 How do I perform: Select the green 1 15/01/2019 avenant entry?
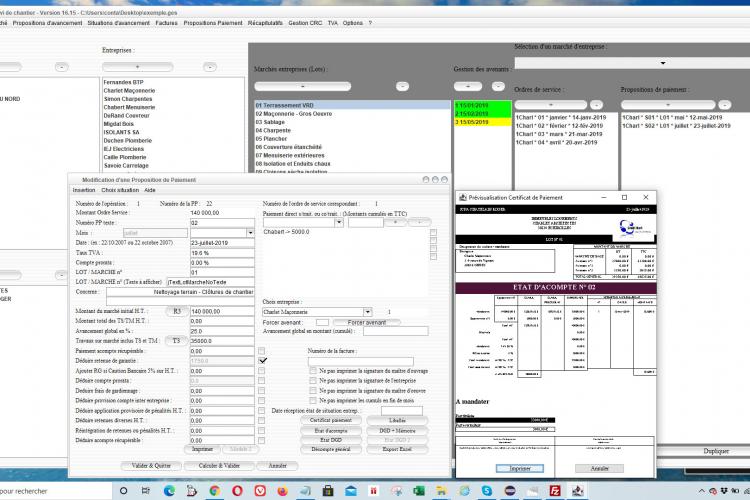(x=482, y=105)
